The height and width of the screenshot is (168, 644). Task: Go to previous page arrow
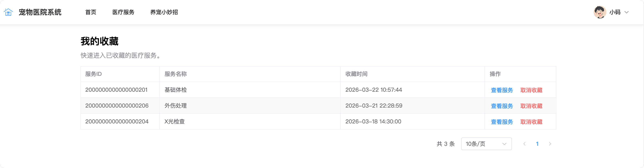(524, 144)
